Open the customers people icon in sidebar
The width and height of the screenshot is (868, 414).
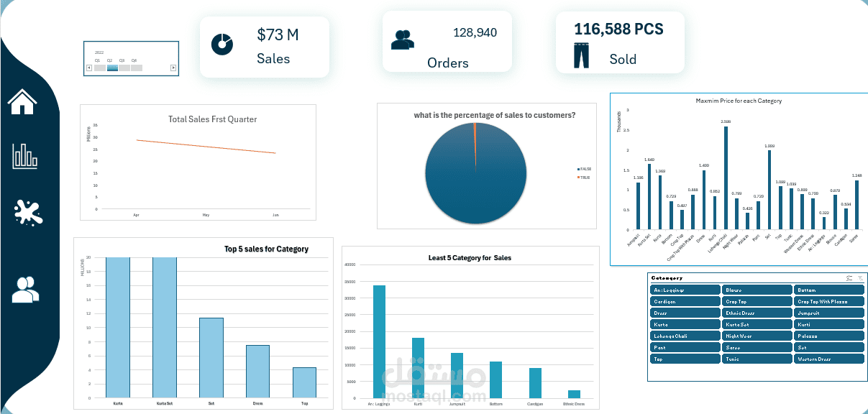[25, 289]
